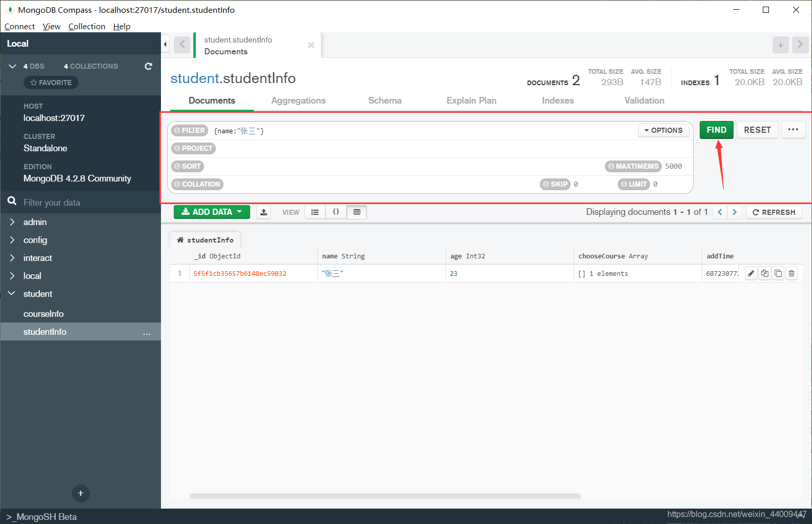Image resolution: width=812 pixels, height=524 pixels.
Task: Open the query history ellipsis menu
Action: tap(793, 130)
